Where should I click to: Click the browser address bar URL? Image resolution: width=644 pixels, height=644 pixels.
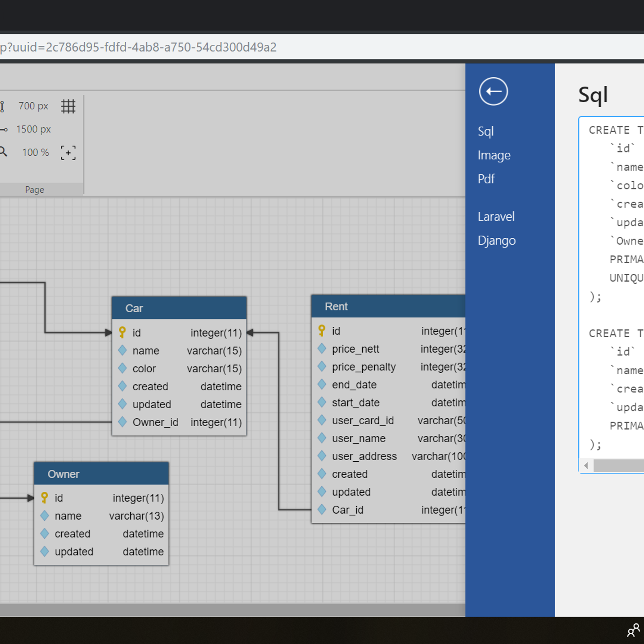[x=138, y=47]
